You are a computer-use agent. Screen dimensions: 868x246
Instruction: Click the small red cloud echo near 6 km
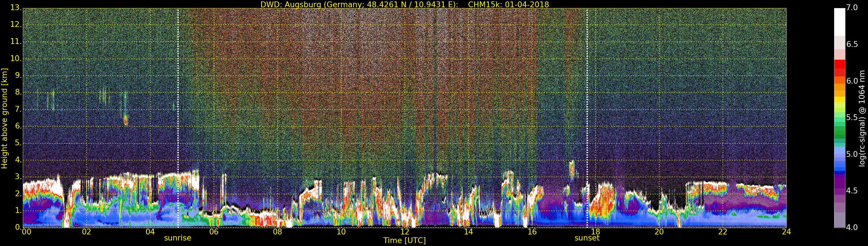(x=126, y=120)
